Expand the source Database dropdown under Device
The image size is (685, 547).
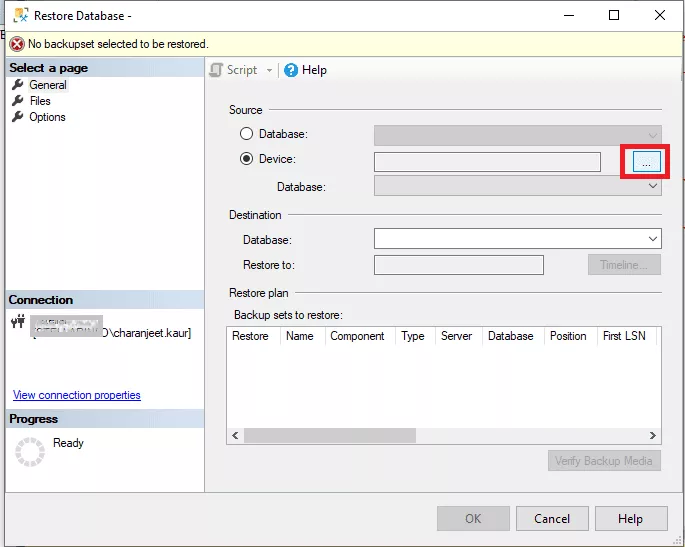(653, 186)
